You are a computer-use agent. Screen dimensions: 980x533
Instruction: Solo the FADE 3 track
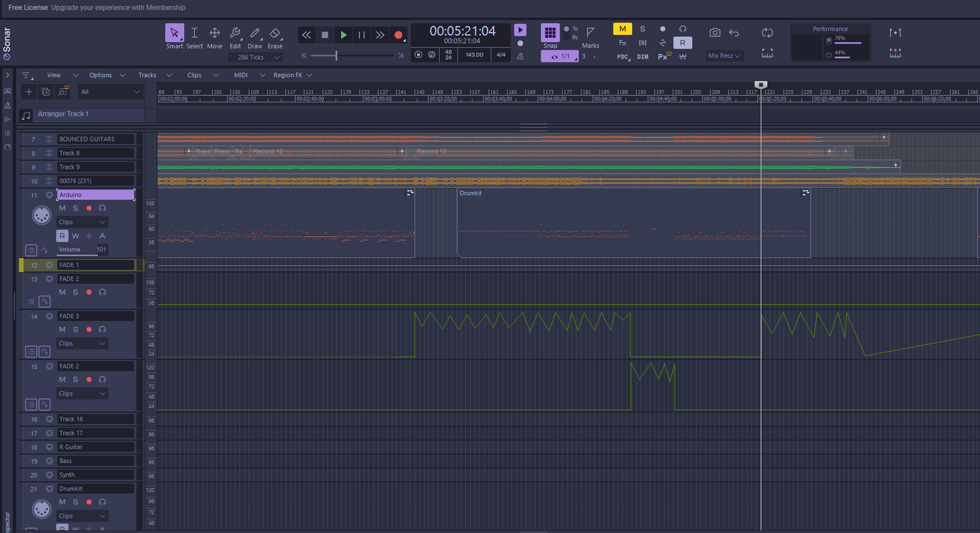[75, 330]
